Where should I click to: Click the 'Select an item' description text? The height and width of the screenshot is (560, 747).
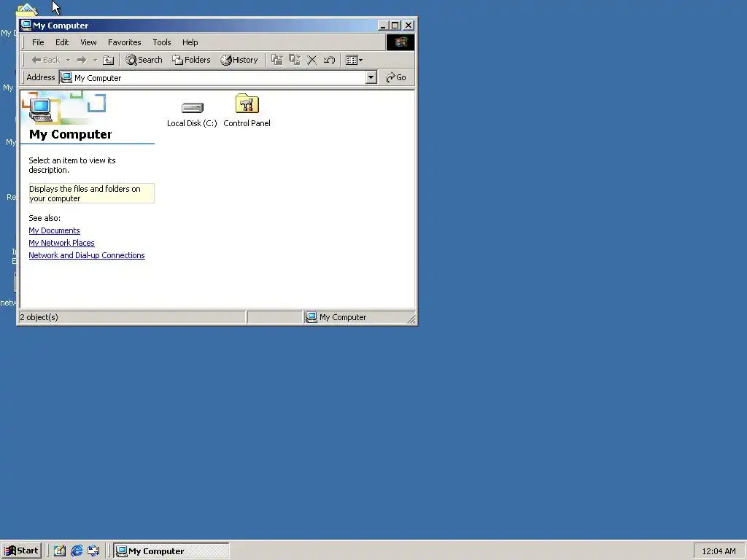(x=72, y=166)
